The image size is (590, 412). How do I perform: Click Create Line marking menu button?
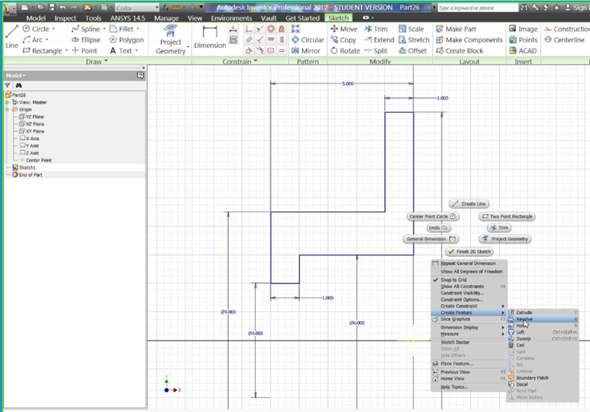pyautogui.click(x=469, y=204)
